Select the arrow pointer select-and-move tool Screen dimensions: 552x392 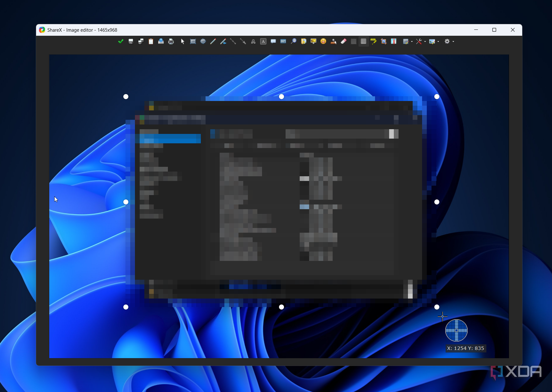click(183, 41)
